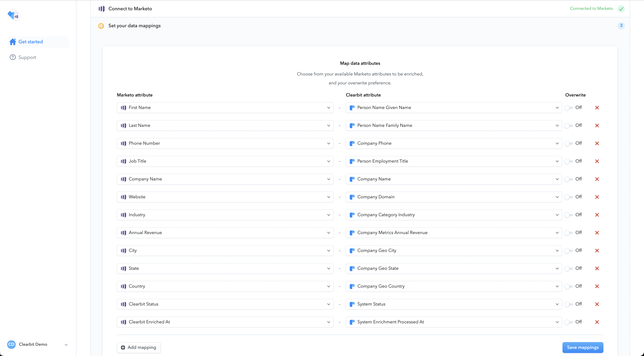
Task: Open the Company Phone Clearbit dropdown
Action: coord(454,143)
